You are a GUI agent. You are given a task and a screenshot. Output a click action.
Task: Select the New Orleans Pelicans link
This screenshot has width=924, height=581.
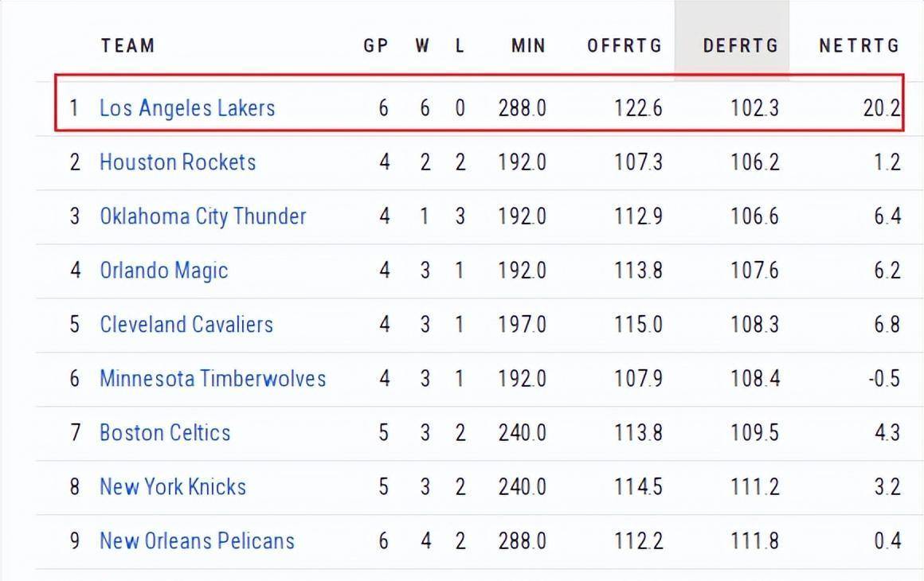197,541
